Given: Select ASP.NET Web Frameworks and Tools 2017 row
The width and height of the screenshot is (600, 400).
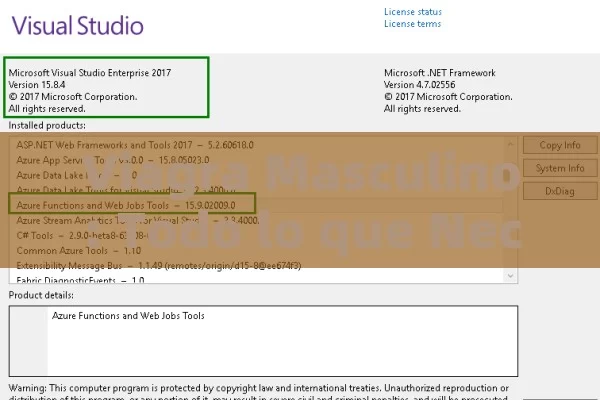Looking at the screenshot, I should (x=256, y=145).
